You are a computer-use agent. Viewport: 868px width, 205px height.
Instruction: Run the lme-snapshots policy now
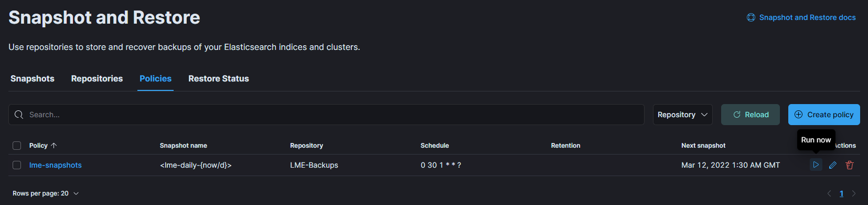[816, 165]
